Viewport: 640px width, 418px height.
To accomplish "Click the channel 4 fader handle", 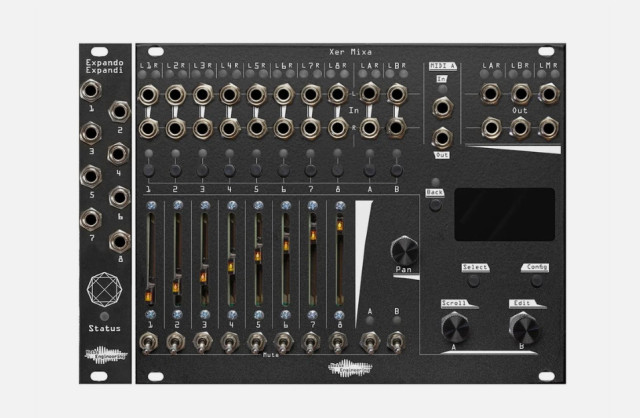I will (x=231, y=266).
